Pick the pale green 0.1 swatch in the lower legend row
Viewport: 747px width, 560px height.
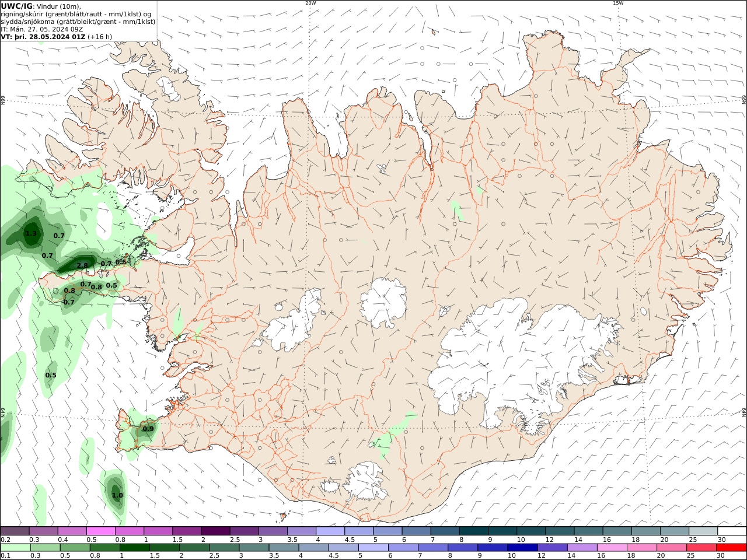click(x=15, y=548)
